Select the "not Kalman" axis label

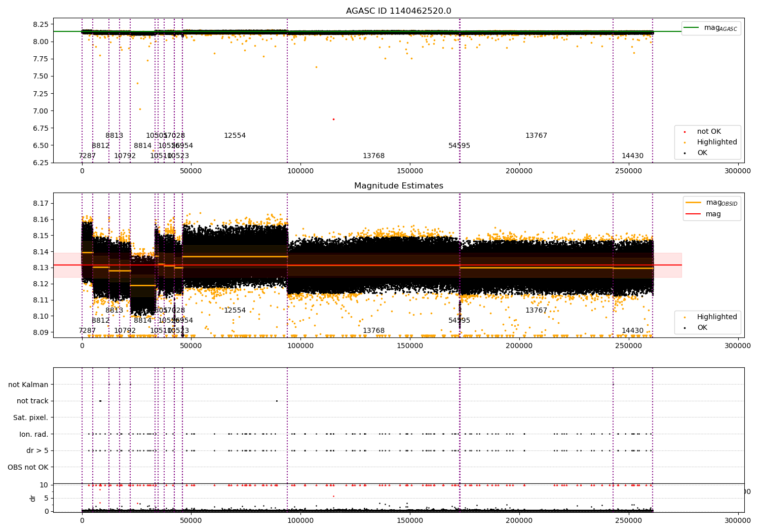point(28,385)
